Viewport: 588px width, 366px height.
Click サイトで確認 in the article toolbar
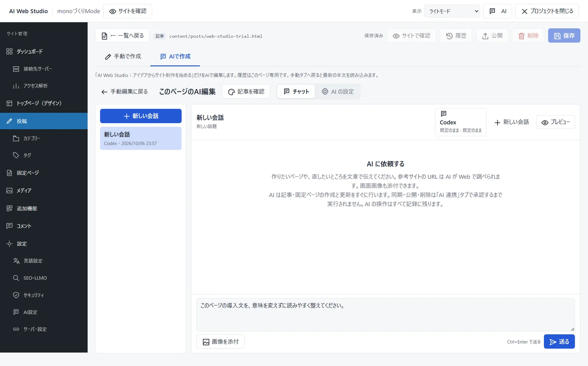click(x=411, y=36)
